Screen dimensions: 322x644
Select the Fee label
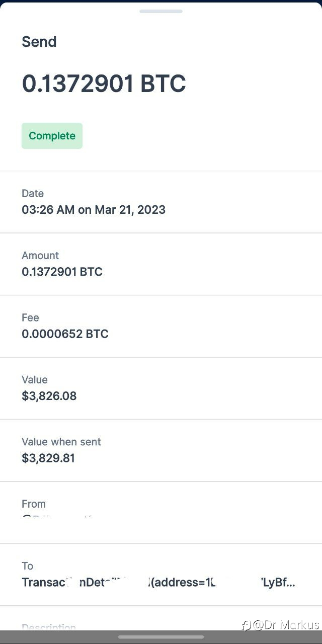(30, 317)
